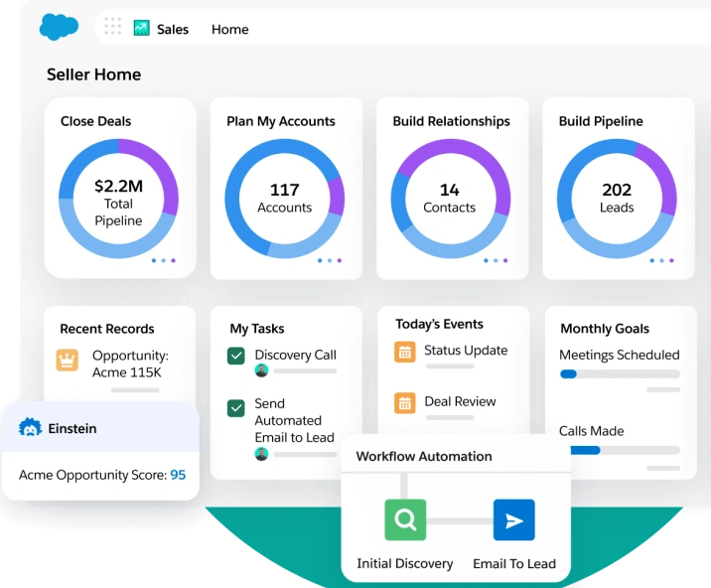The width and height of the screenshot is (711, 588).
Task: Click the Monthly Goals heading
Action: pos(605,329)
